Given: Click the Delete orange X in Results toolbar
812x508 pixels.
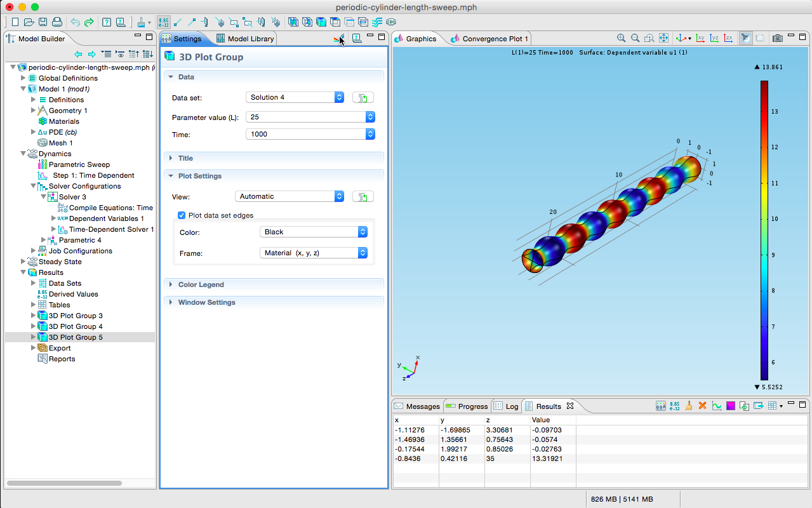Looking at the screenshot, I should pos(703,405).
